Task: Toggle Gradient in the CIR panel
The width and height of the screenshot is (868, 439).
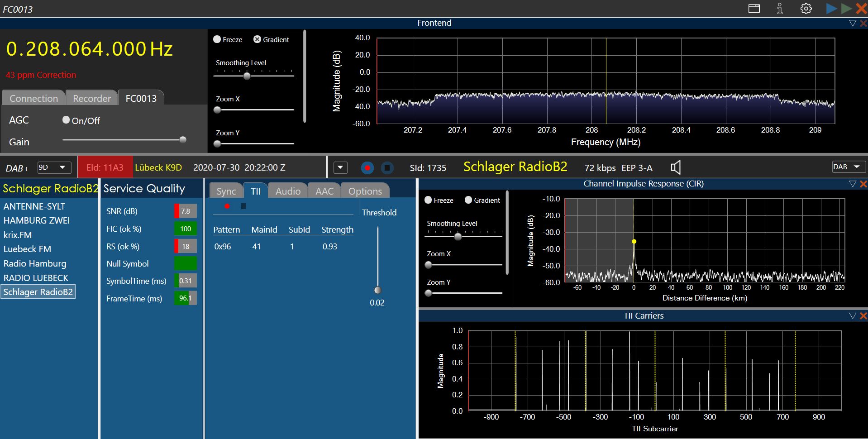Action: (x=468, y=200)
